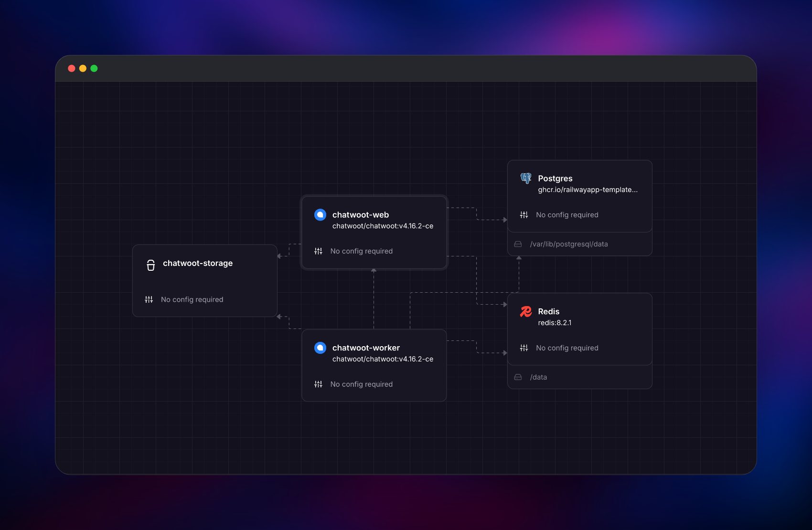
Task: Click the chatwoot-web service logo icon
Action: point(320,215)
